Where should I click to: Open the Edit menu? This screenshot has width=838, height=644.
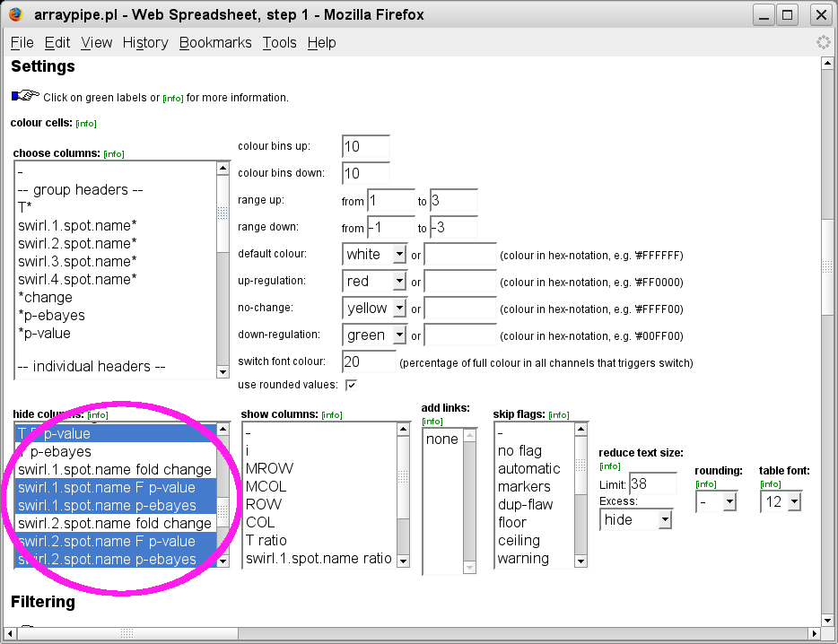[x=57, y=43]
